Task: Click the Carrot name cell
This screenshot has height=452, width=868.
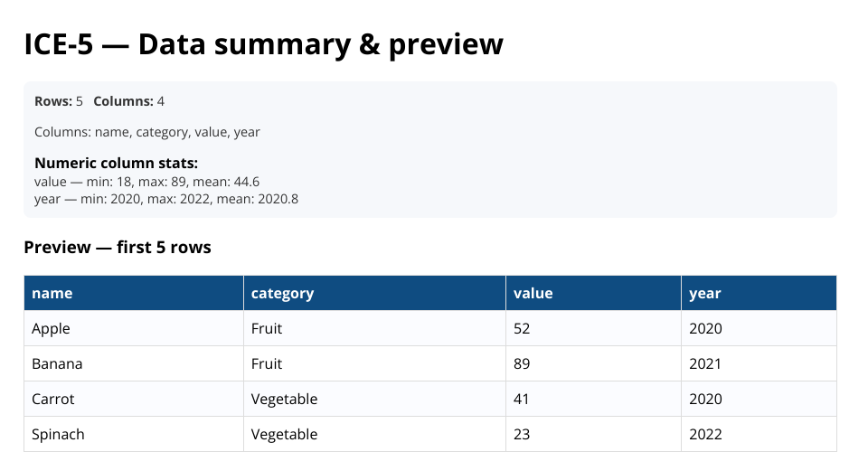Action: pos(53,399)
